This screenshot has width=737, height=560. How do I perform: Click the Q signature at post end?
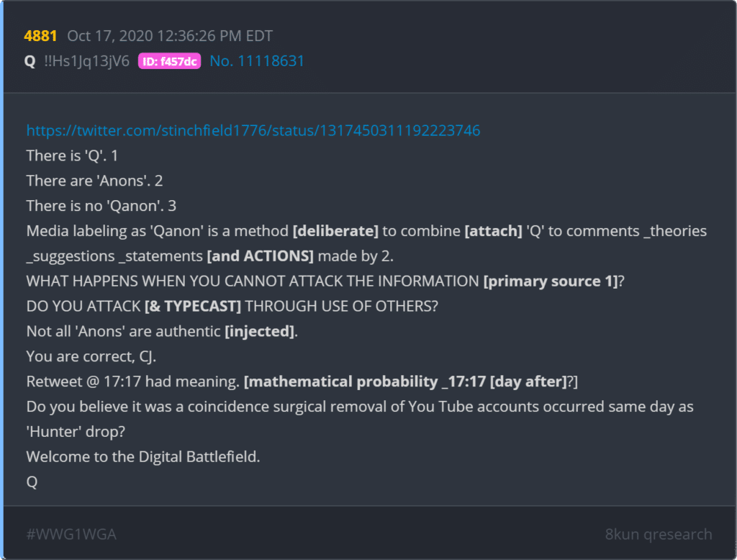coord(32,482)
